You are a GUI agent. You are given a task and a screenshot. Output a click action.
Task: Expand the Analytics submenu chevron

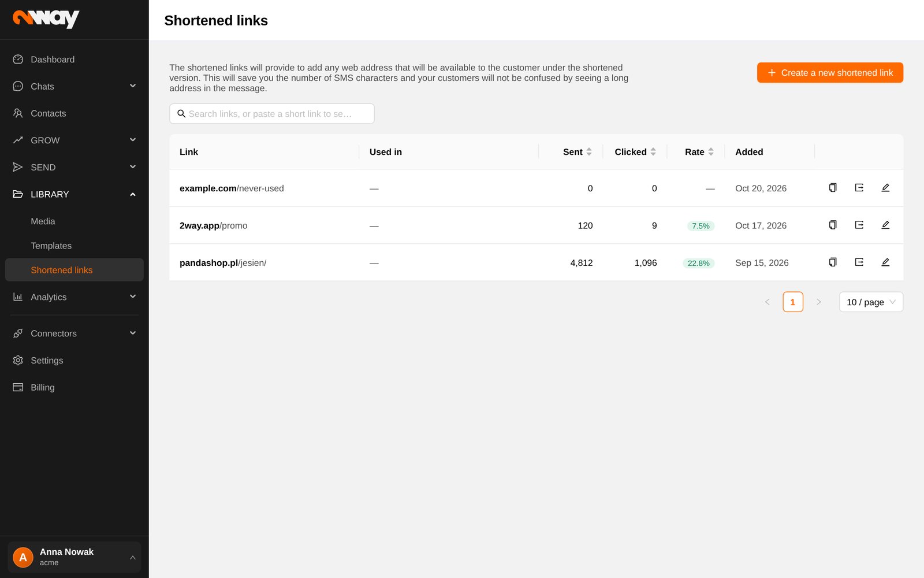(133, 297)
